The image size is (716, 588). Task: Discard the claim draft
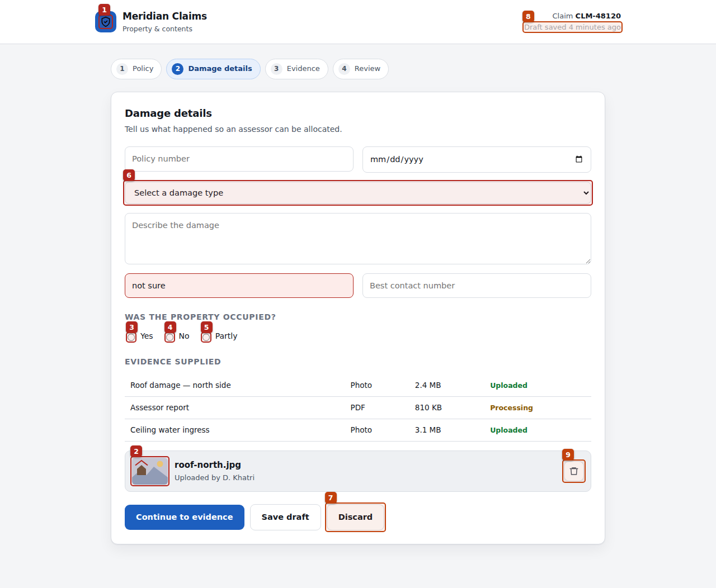[x=355, y=517]
